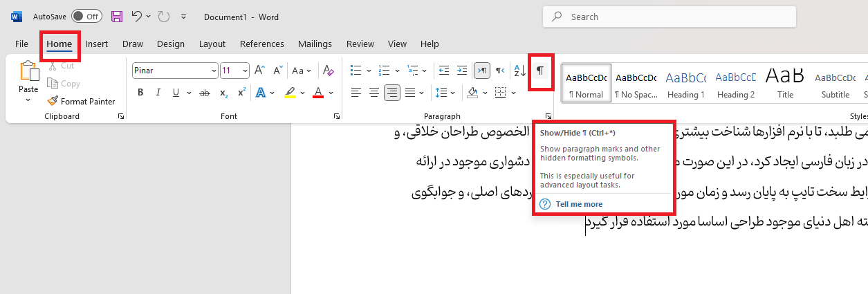Customize Quick Access Toolbar dropdown
Image resolution: width=868 pixels, height=294 pixels.
pyautogui.click(x=183, y=17)
